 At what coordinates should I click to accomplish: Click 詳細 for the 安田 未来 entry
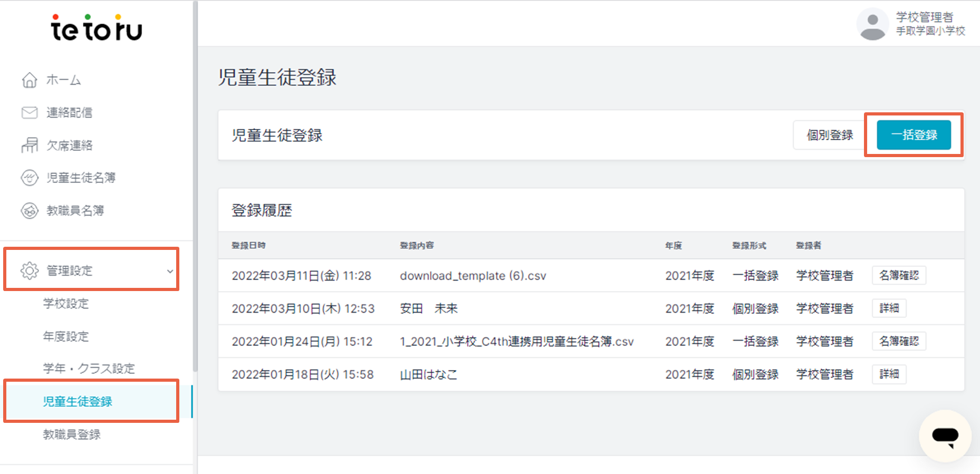[x=889, y=308]
